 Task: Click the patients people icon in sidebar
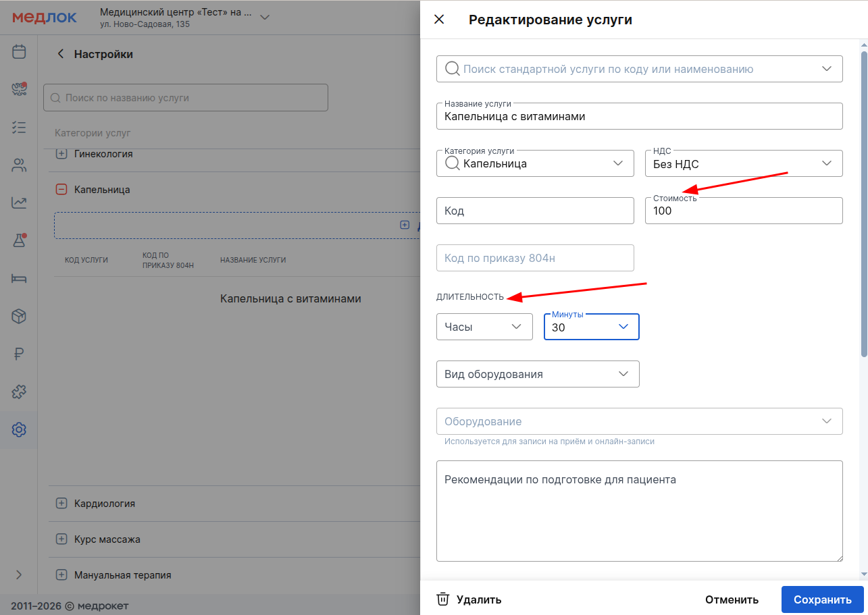pos(19,165)
